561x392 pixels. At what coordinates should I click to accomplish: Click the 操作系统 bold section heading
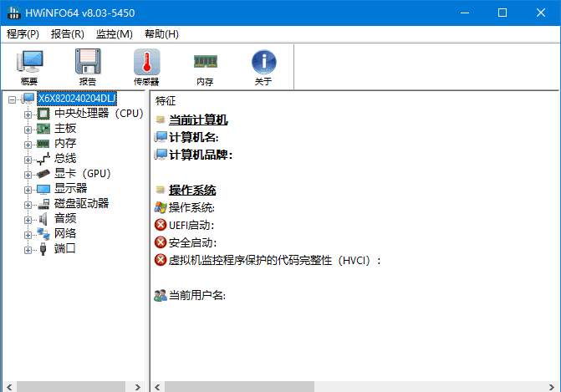tap(192, 190)
